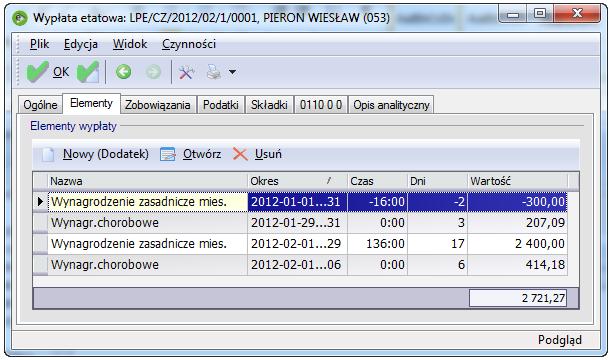Go to next record with greyed forward arrow
The width and height of the screenshot is (615, 360).
coord(153,72)
